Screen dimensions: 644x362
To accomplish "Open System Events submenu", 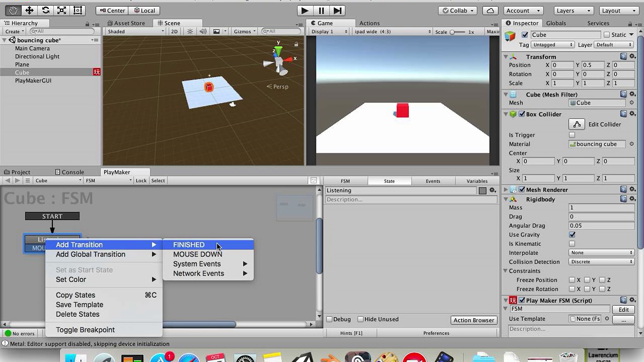I will [208, 264].
